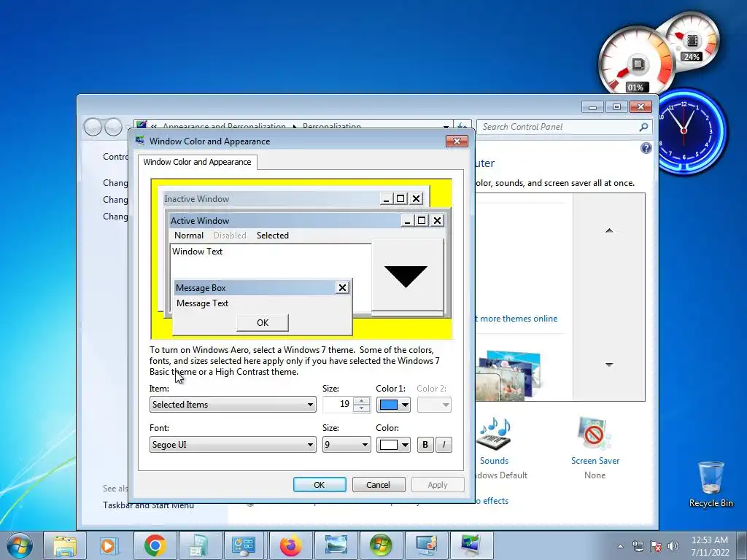Select the Normal menu item in preview

189,236
